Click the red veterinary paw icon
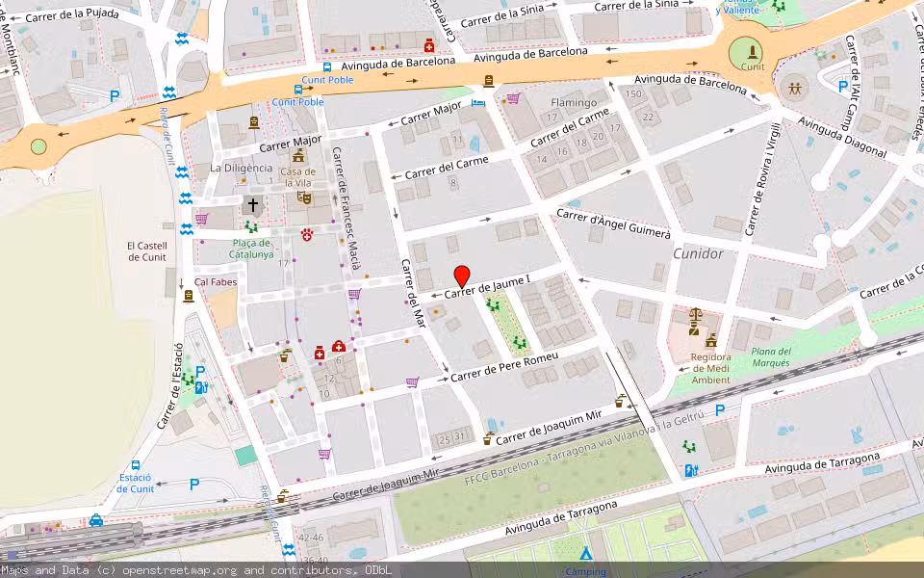This screenshot has width=924, height=578. point(306,235)
